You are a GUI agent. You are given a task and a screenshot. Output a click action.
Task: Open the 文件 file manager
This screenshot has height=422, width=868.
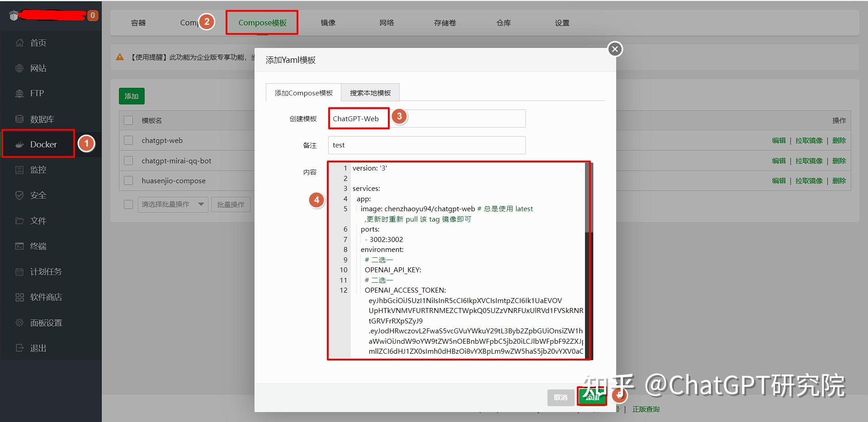click(38, 220)
